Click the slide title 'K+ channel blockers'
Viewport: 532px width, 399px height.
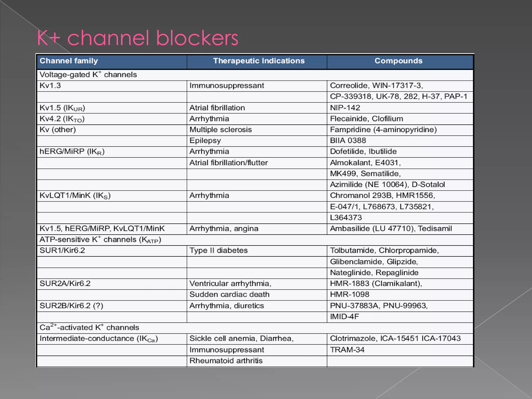pyautogui.click(x=137, y=38)
